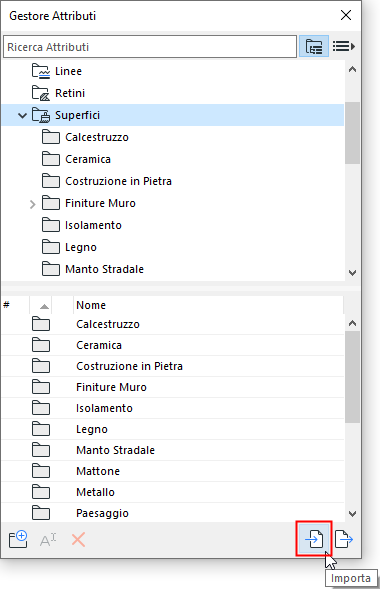Select Manto Stradale row in the list

173,450
